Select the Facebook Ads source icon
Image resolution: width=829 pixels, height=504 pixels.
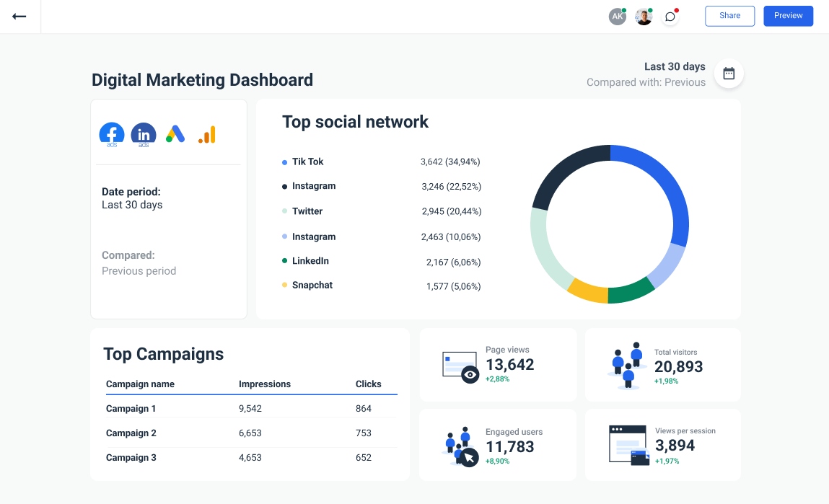[111, 133]
